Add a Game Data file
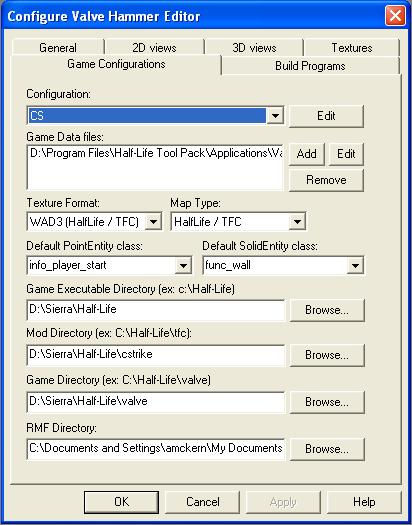Screen dimensions: 412x525 (x=306, y=154)
